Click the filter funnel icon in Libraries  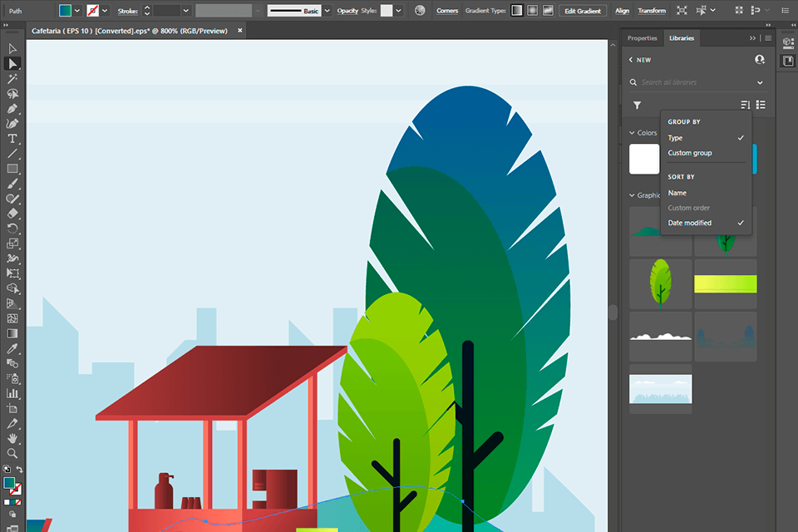637,105
